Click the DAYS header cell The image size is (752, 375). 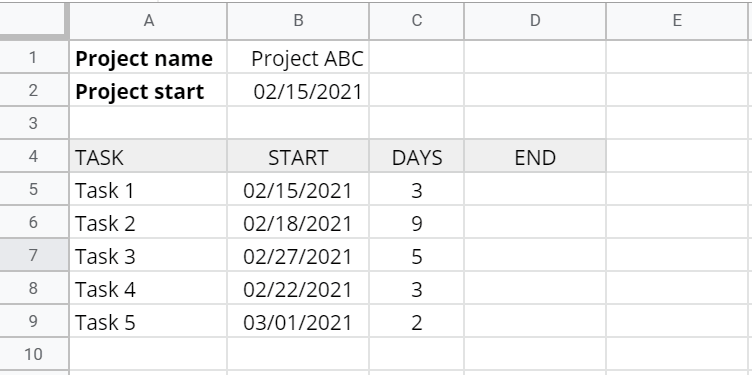[416, 156]
